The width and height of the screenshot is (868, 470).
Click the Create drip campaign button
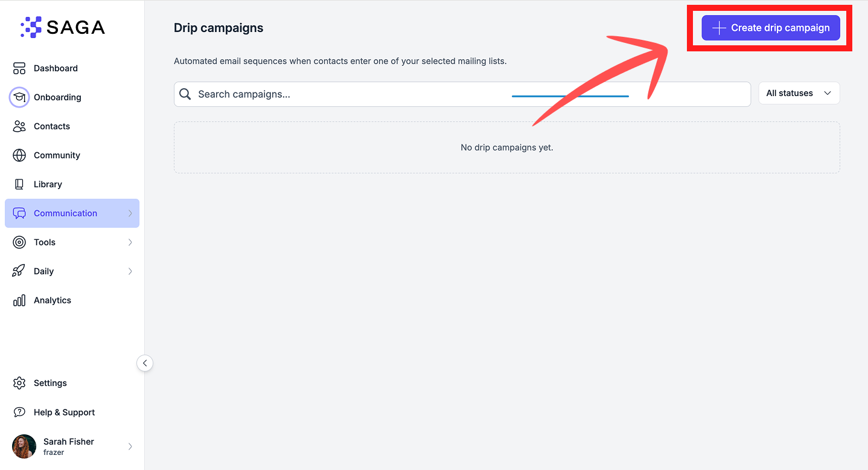pyautogui.click(x=771, y=28)
